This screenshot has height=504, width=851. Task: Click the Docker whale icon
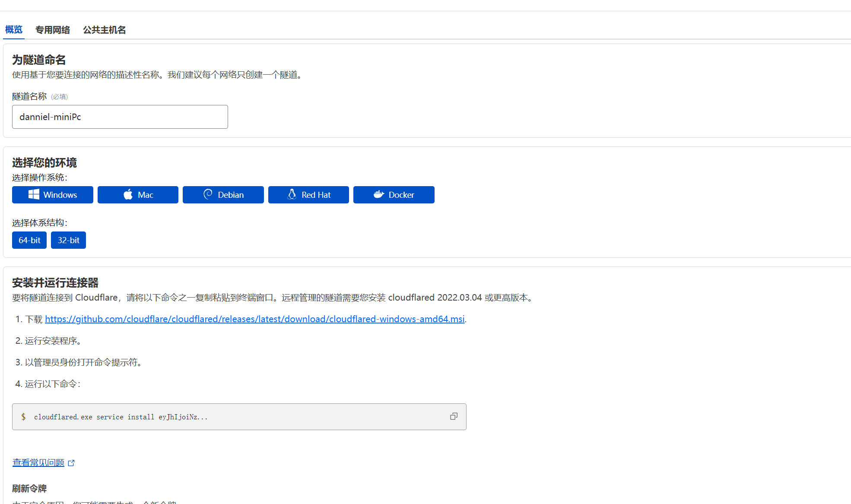click(379, 194)
